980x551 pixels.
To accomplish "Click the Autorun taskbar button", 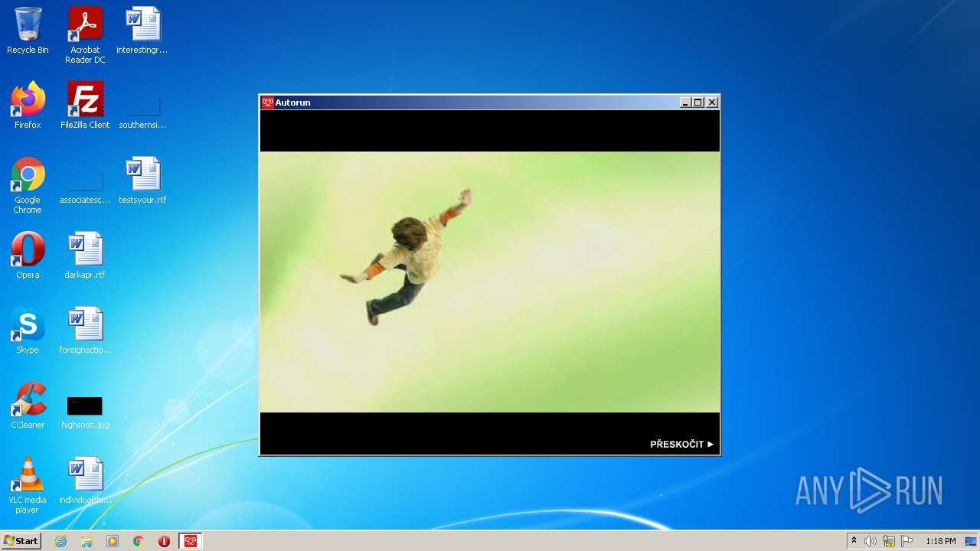I will 191,541.
